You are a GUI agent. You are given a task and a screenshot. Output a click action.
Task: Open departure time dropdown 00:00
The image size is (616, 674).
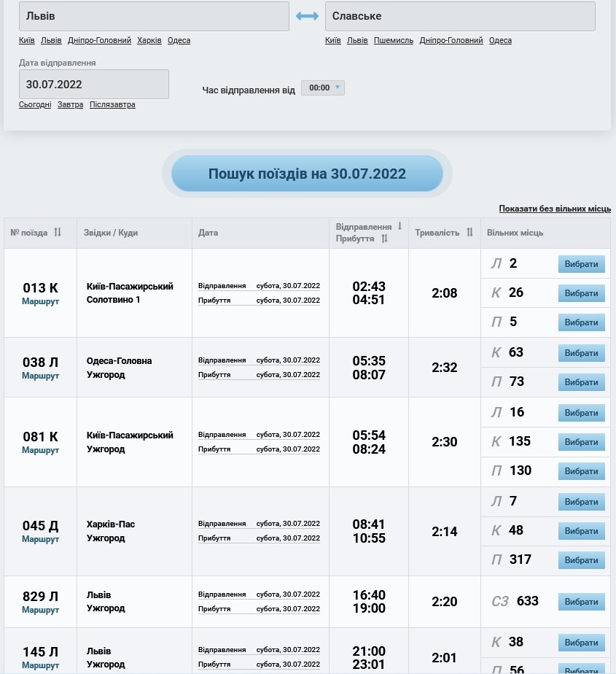click(x=322, y=88)
